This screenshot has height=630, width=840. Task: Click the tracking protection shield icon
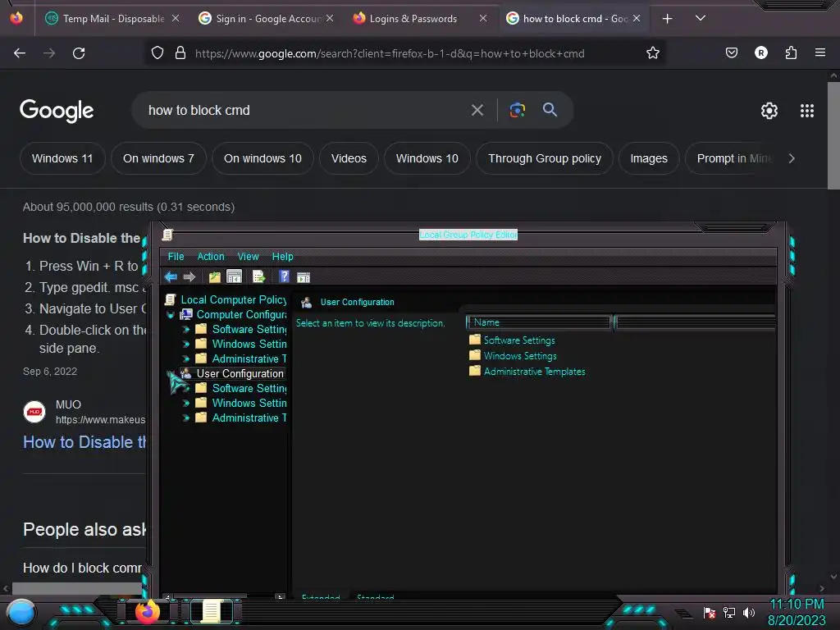[x=157, y=53]
